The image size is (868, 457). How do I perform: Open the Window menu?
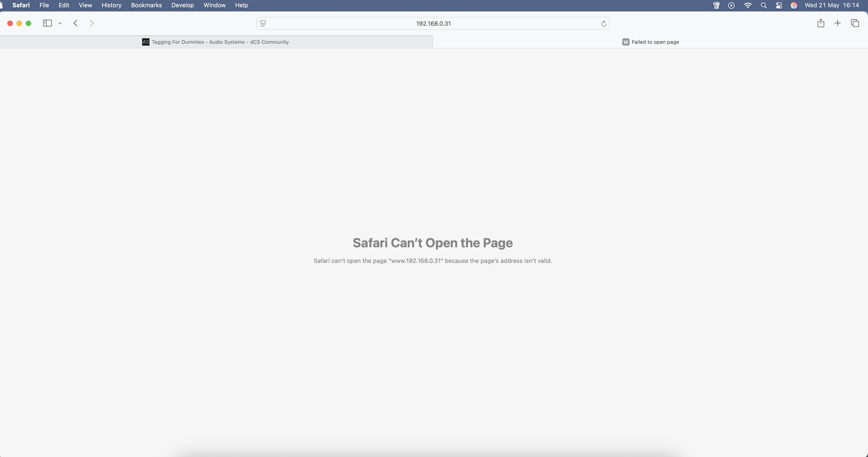coord(214,6)
